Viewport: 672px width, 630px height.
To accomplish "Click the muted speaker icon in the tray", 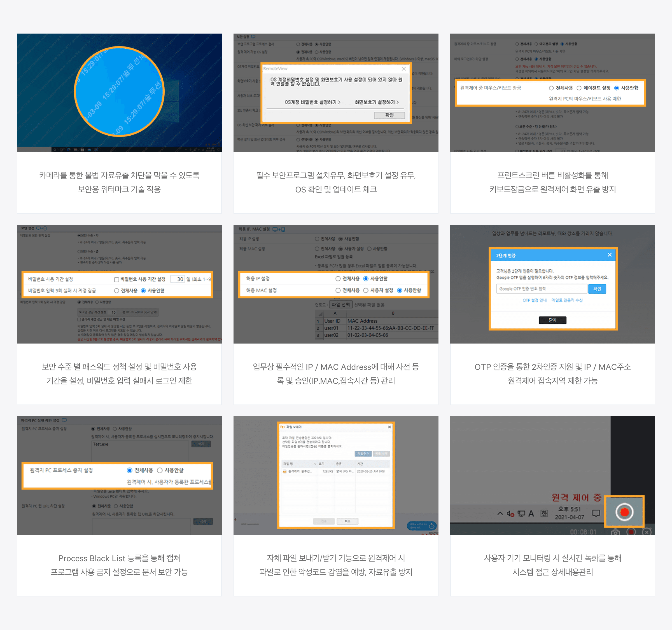I will tap(510, 514).
